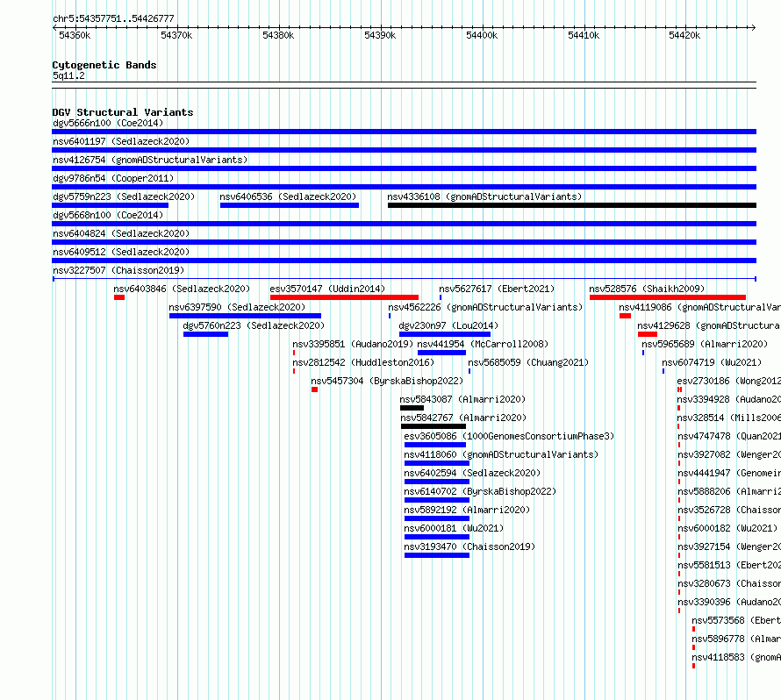Select nsv441954 (McCarroll2008) label
The height and width of the screenshot is (700, 781).
pyautogui.click(x=483, y=344)
